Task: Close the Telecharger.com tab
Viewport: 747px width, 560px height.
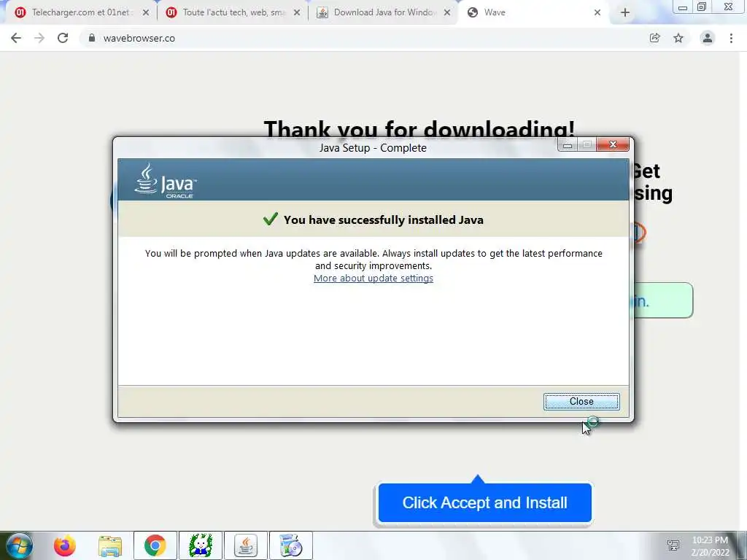Action: [146, 13]
